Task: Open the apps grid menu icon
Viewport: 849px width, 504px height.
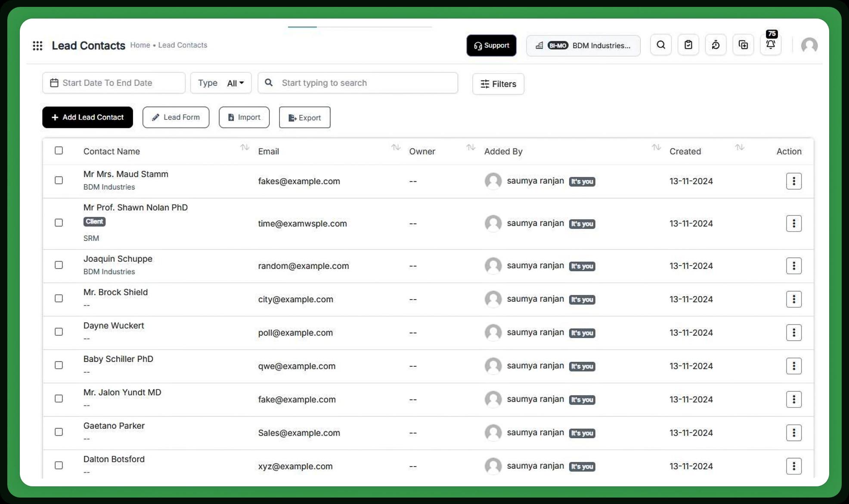Action: pos(37,46)
